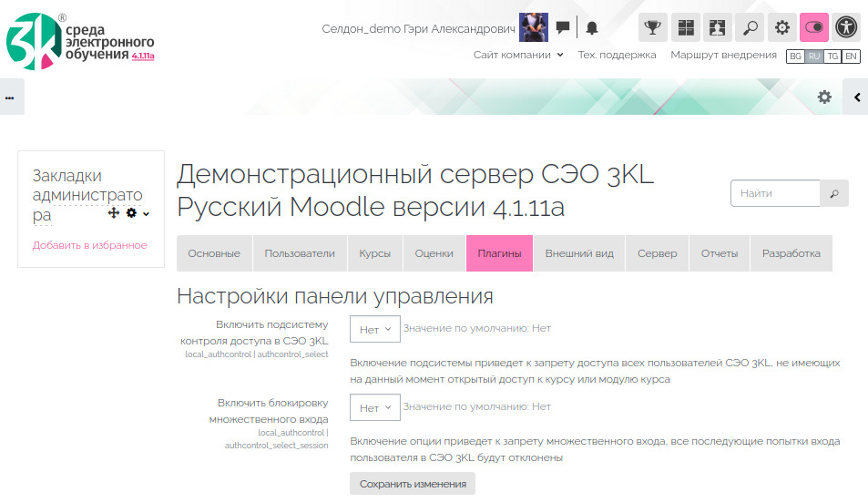The width and height of the screenshot is (868, 503).
Task: Open the Курсы tab
Action: pyautogui.click(x=374, y=253)
